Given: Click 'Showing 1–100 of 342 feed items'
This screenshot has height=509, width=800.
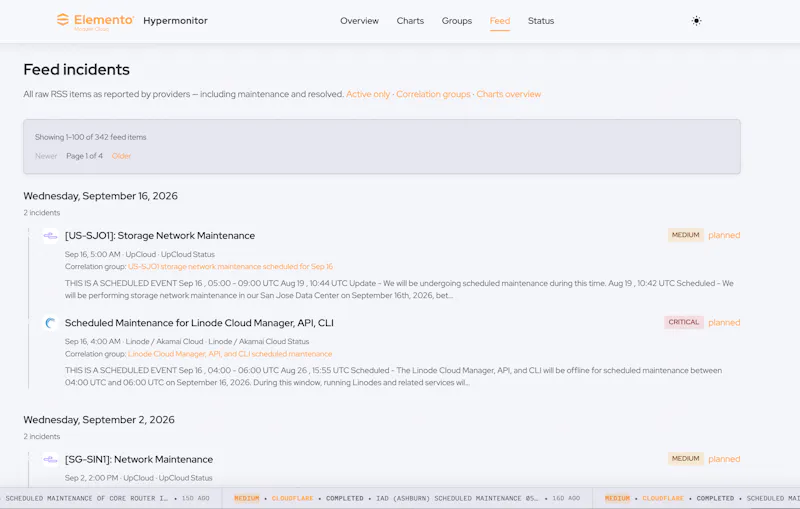Looking at the screenshot, I should click(90, 137).
